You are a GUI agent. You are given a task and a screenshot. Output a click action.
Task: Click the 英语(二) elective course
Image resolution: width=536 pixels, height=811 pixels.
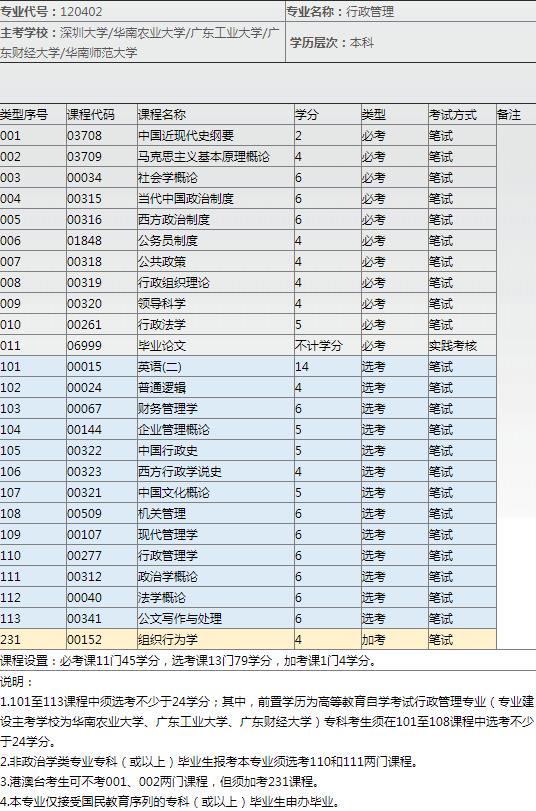pos(160,367)
